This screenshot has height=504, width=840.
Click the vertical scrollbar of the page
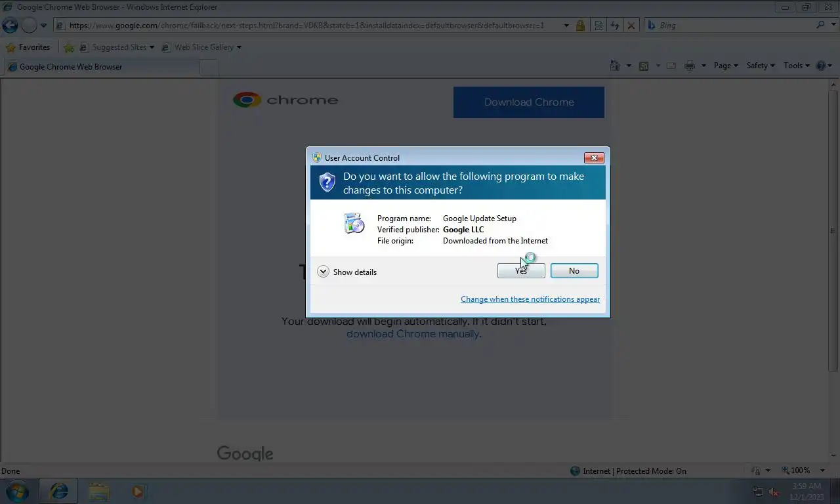coord(833,231)
